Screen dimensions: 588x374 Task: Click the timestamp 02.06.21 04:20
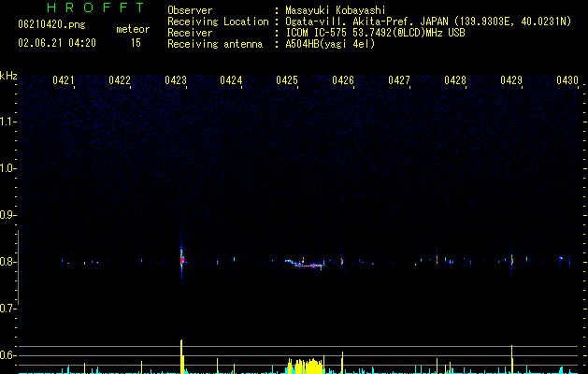pyautogui.click(x=57, y=43)
